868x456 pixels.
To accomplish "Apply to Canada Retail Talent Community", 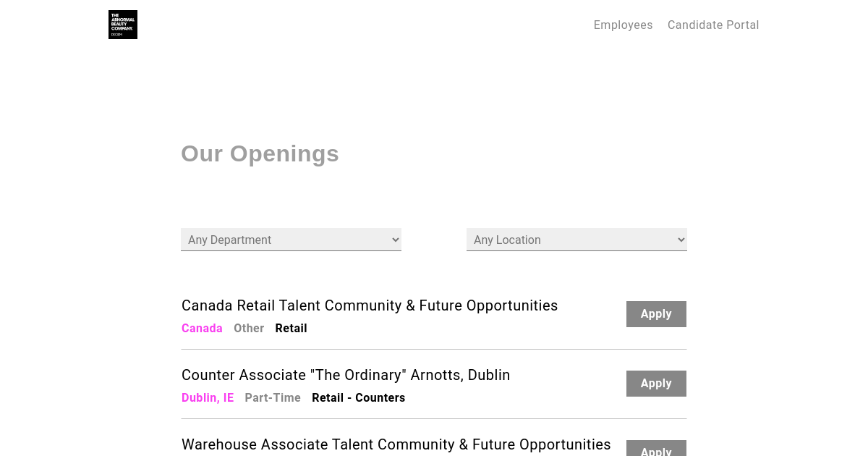I will point(656,314).
